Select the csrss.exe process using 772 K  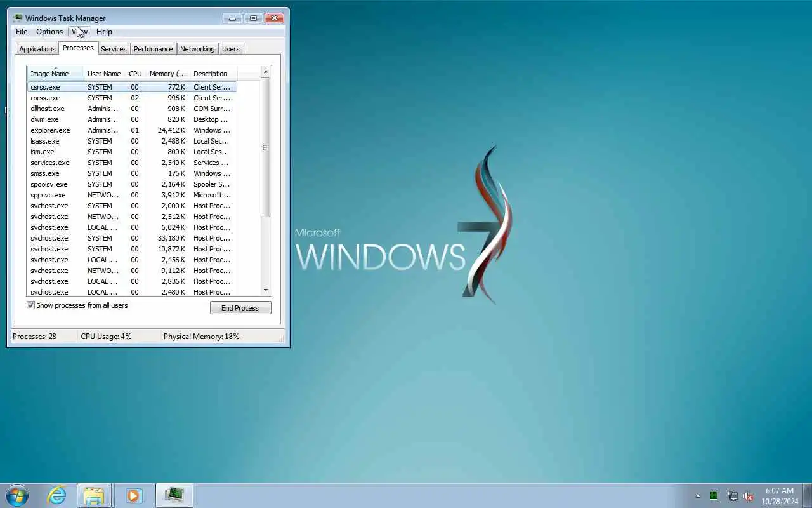click(x=132, y=87)
